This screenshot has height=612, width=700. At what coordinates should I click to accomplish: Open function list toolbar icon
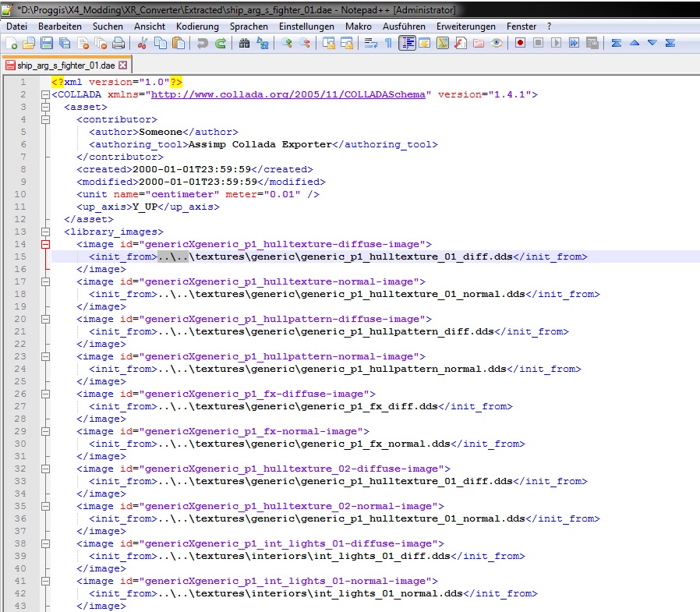[x=460, y=44]
